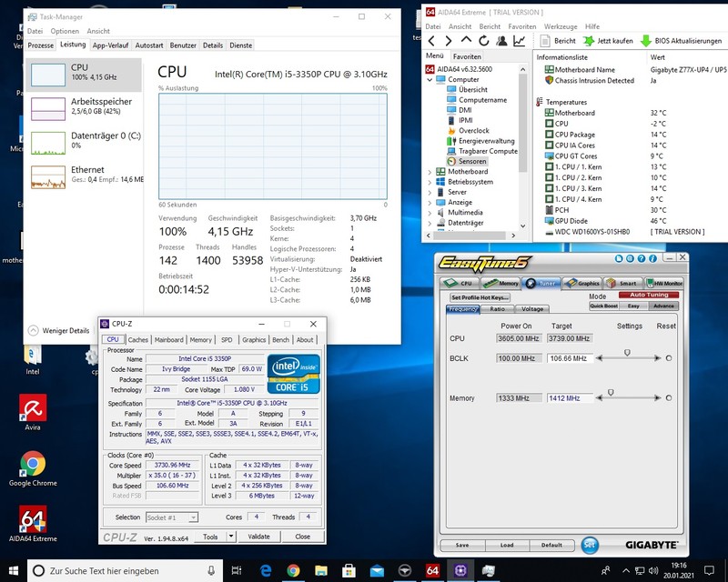728x582 pixels.
Task: Open File Explorer from taskbar
Action: click(x=321, y=570)
